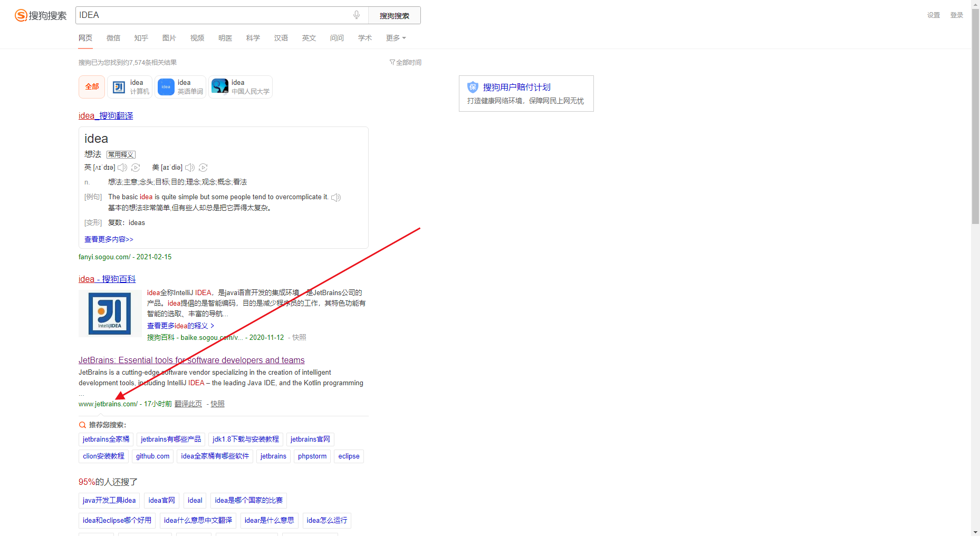Select the idea 英语单词 category card
The width and height of the screenshot is (980, 537).
pos(180,87)
